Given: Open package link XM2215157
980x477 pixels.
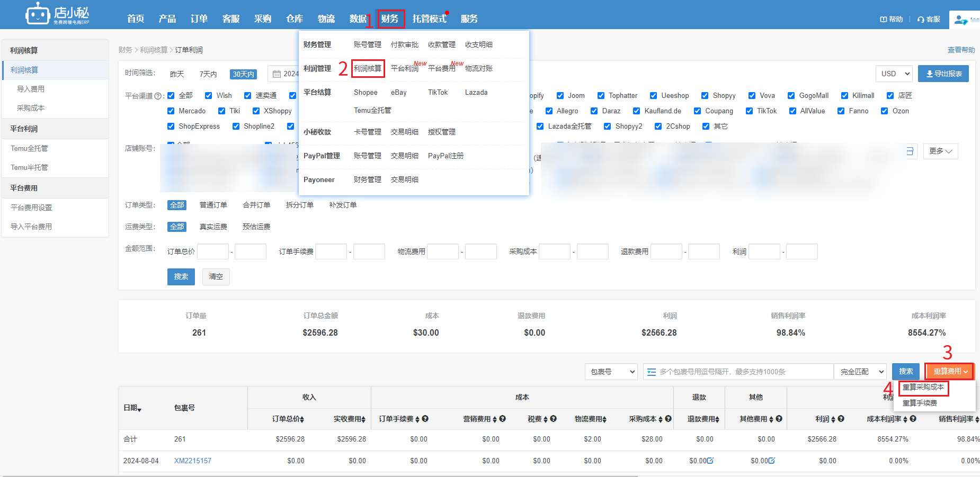Looking at the screenshot, I should pos(193,461).
